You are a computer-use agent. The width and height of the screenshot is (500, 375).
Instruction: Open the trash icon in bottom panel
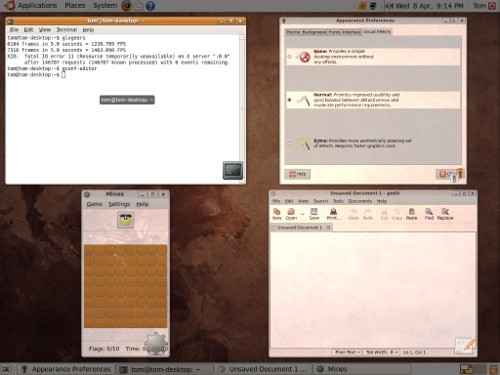(x=493, y=369)
